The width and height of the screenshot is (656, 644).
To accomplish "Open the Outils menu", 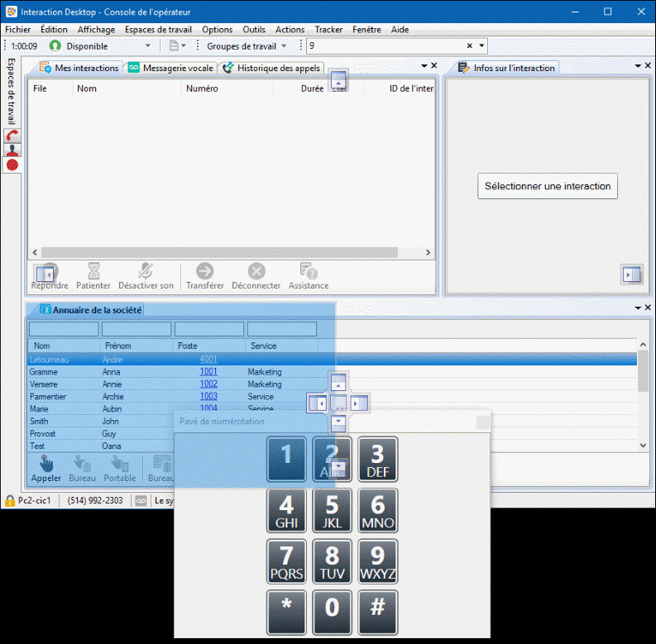I will [x=254, y=30].
